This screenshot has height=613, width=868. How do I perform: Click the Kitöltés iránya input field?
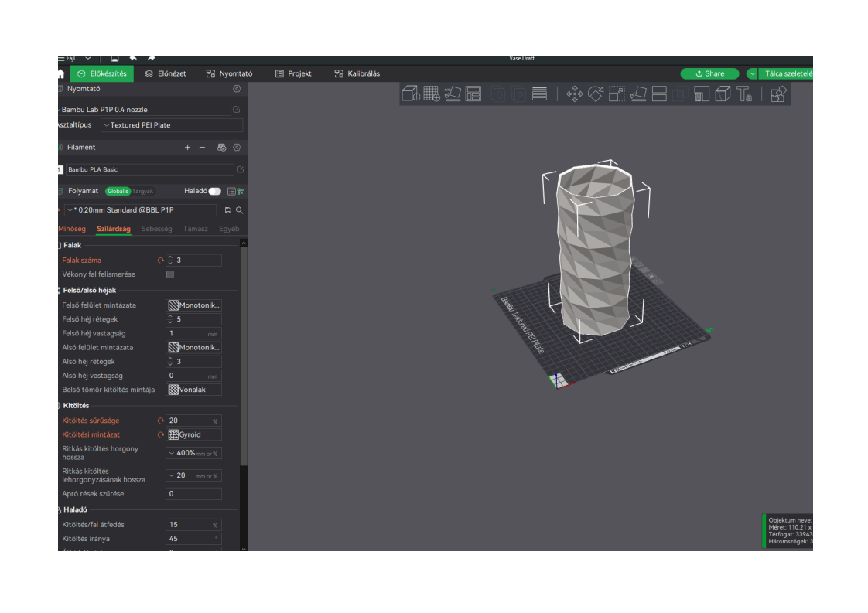tap(193, 539)
